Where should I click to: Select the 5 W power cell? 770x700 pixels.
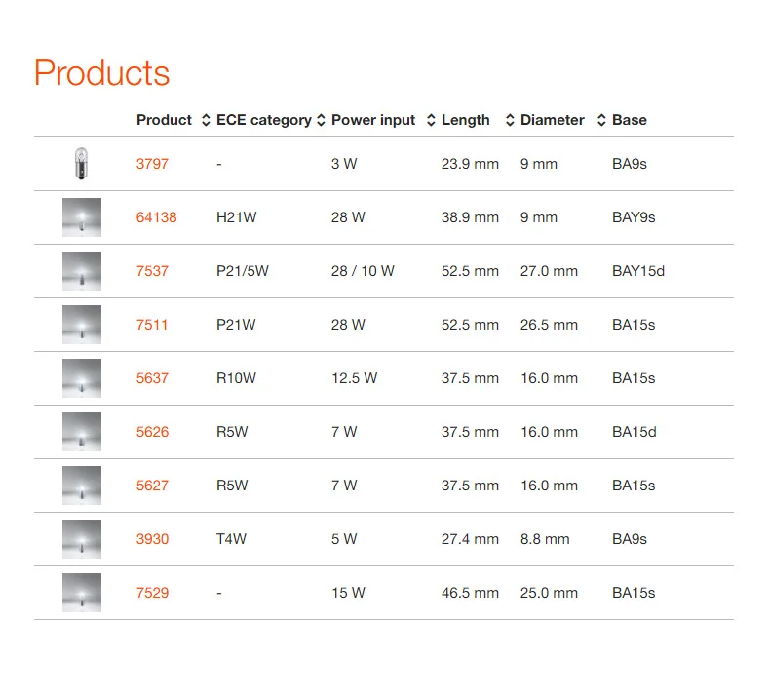pos(344,539)
